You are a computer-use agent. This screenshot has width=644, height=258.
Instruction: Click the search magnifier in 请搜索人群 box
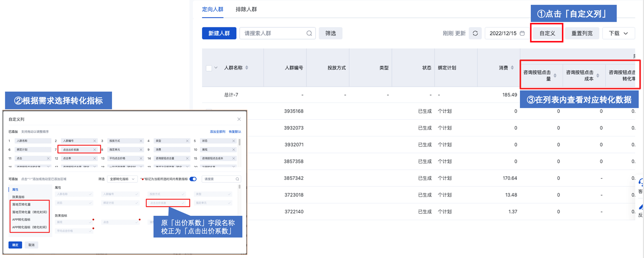point(309,33)
